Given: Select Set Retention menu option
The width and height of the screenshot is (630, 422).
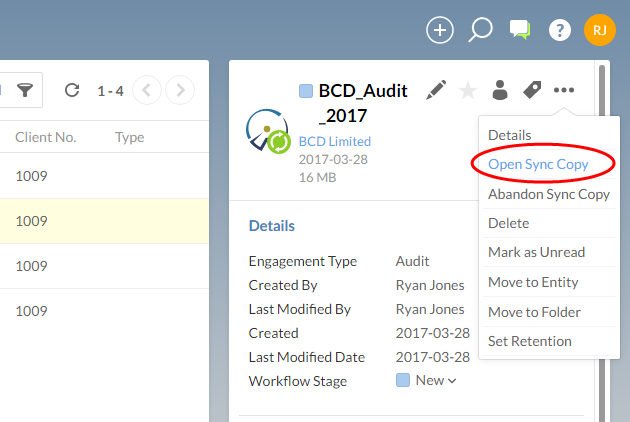Looking at the screenshot, I should coord(529,341).
